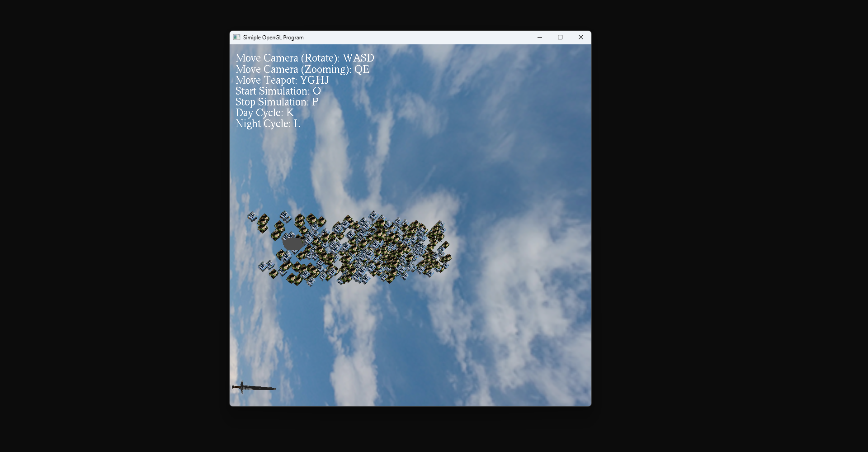Click the app icon in the title bar
The width and height of the screenshot is (868, 452).
tap(236, 37)
